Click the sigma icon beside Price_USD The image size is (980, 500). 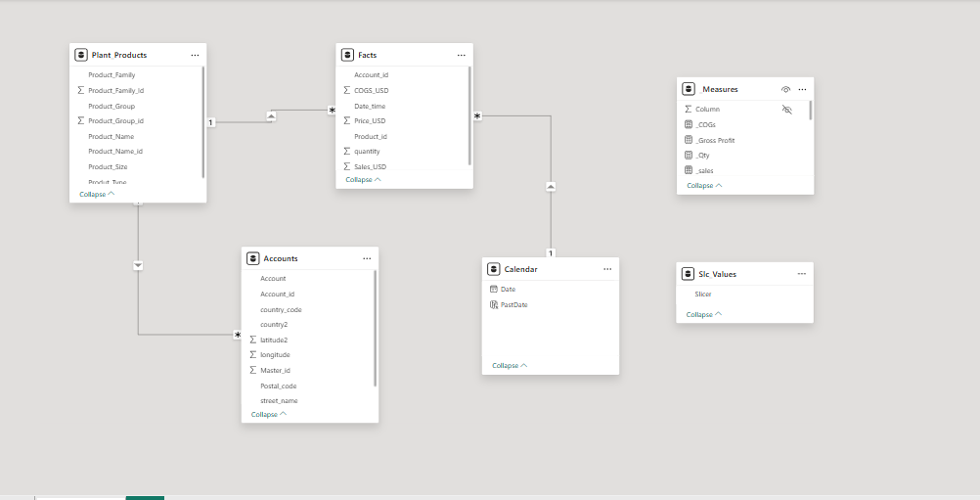[347, 120]
